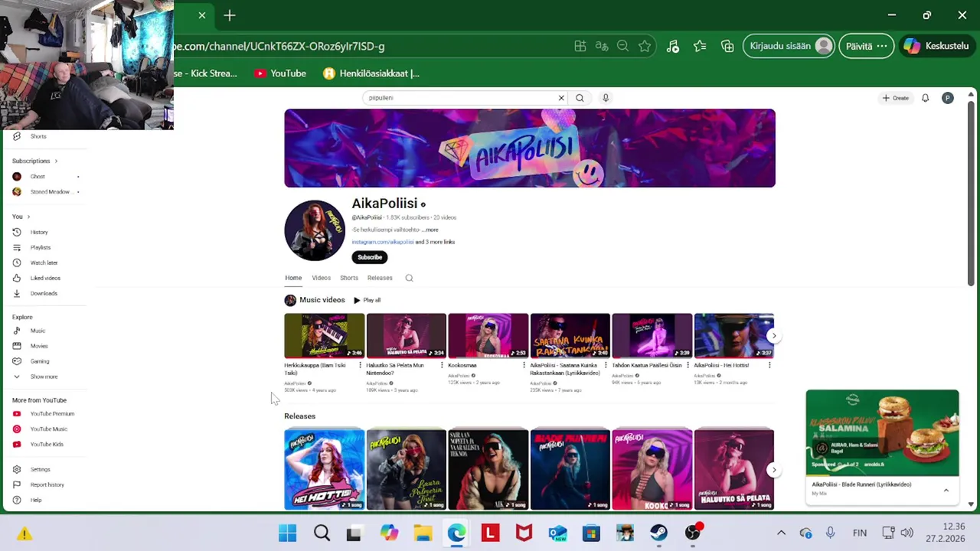Screen dimensions: 980x551
Task: Open the instagram.com/aikapoliisi link
Action: pos(383,242)
